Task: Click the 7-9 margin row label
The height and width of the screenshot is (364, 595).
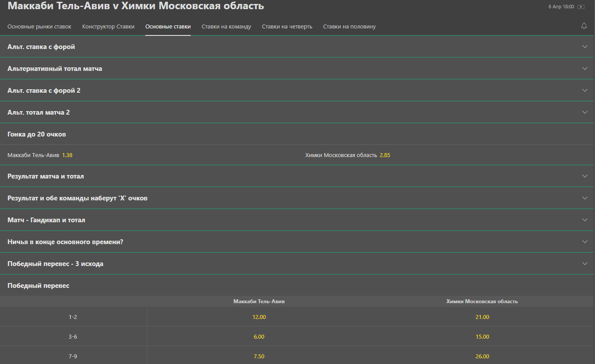Action: point(73,356)
